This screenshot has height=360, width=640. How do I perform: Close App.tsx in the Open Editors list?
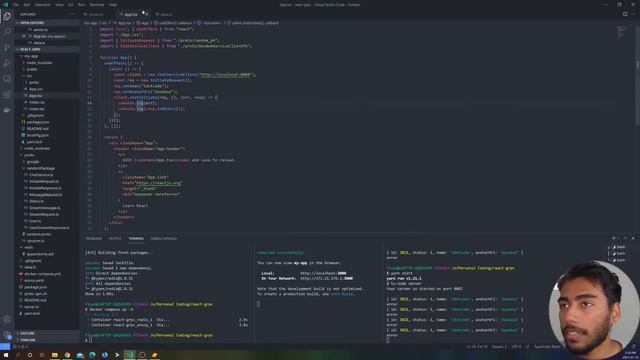(24, 36)
